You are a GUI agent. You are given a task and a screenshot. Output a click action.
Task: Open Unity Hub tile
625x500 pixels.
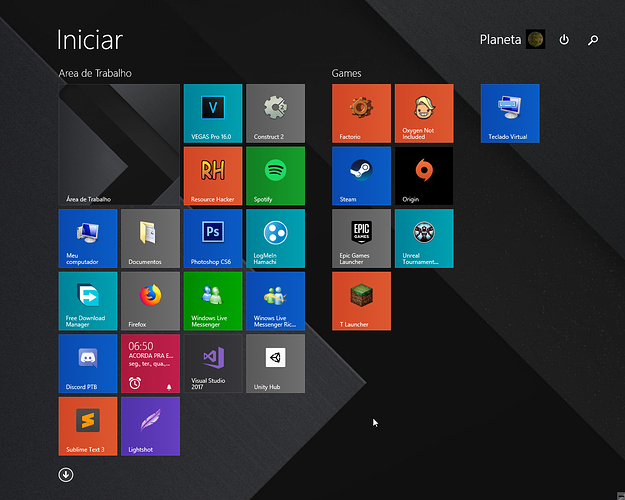[275, 364]
